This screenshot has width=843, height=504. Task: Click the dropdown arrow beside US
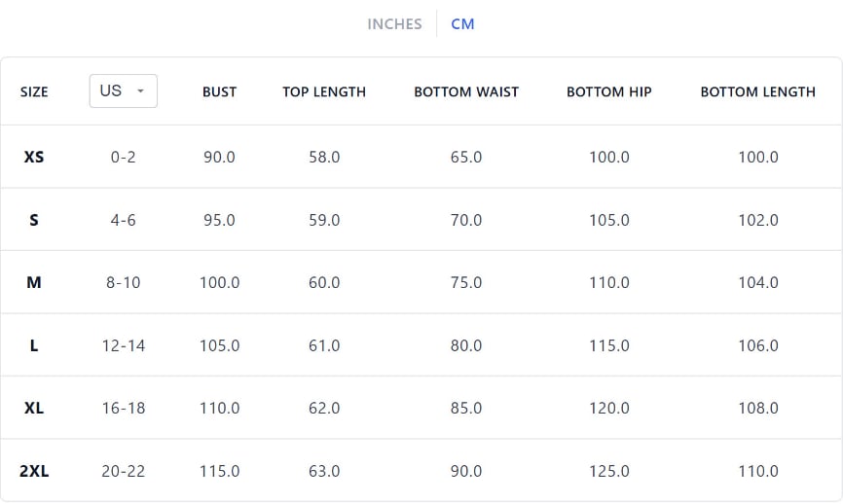[140, 90]
